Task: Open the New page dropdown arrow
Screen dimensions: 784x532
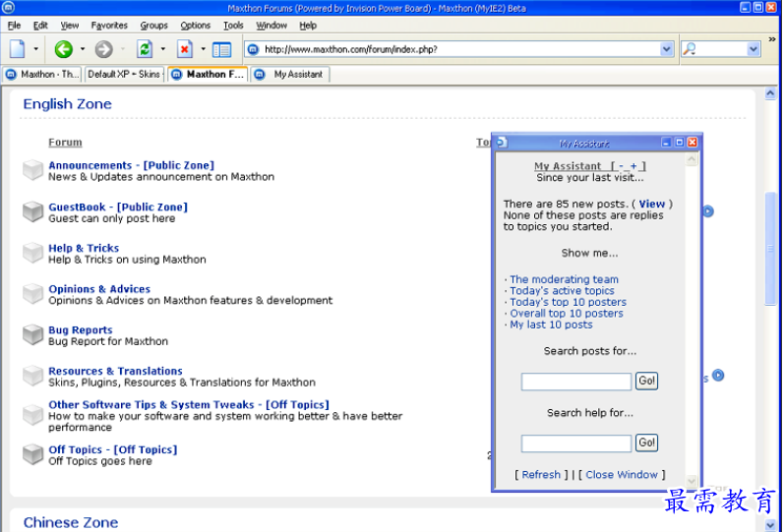Action: [x=35, y=49]
